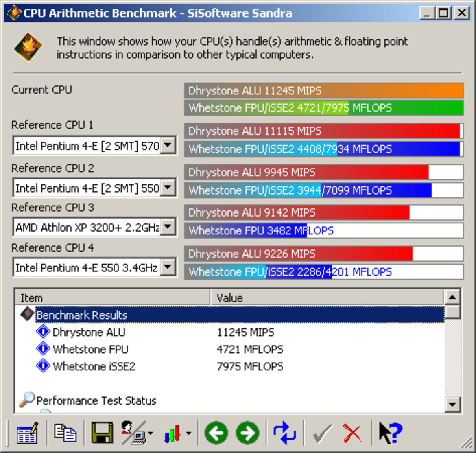The width and height of the screenshot is (476, 453).
Task: Go back with the green left arrow
Action: (216, 433)
